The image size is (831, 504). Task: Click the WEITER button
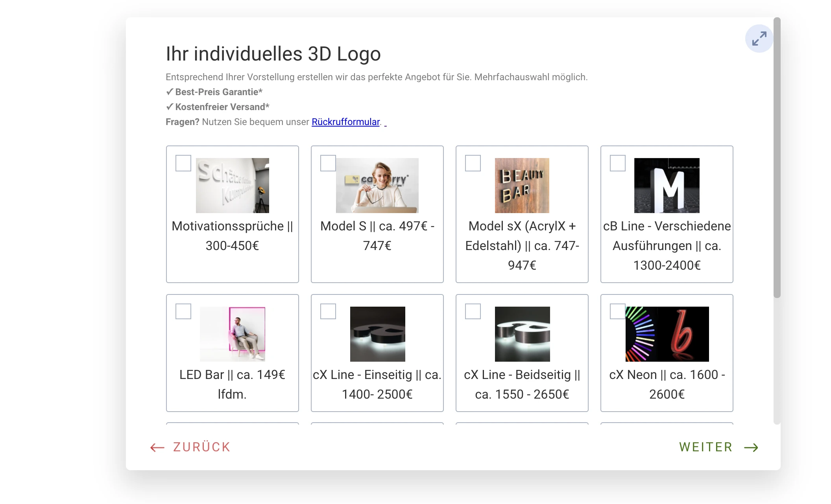[x=705, y=447]
